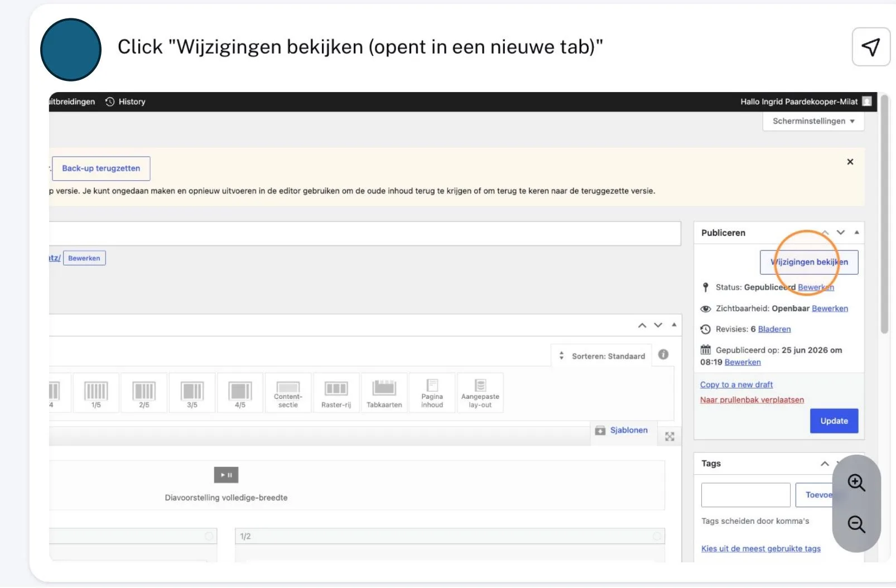This screenshot has height=588, width=896.
Task: Click the Bewerken button next to the permalink
Action: coord(84,258)
